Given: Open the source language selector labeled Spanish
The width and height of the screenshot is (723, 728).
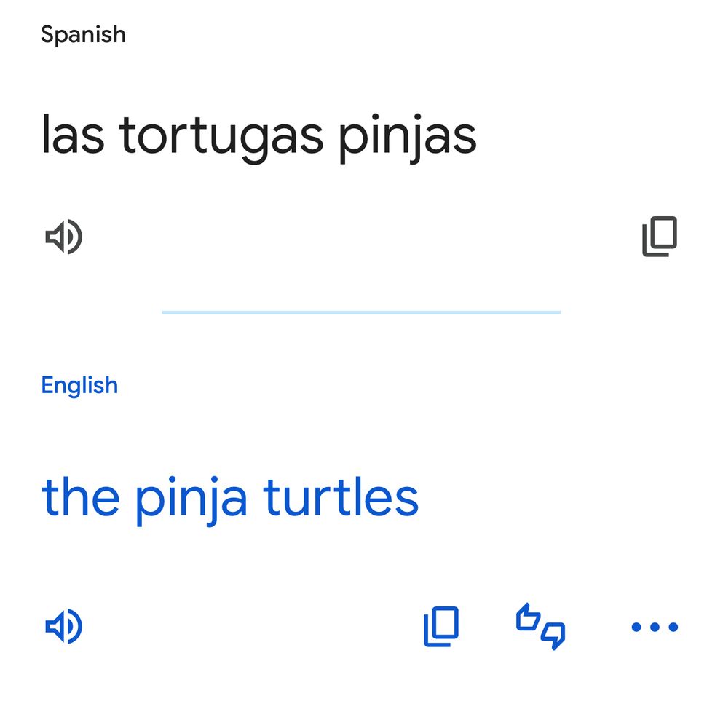Looking at the screenshot, I should [82, 33].
